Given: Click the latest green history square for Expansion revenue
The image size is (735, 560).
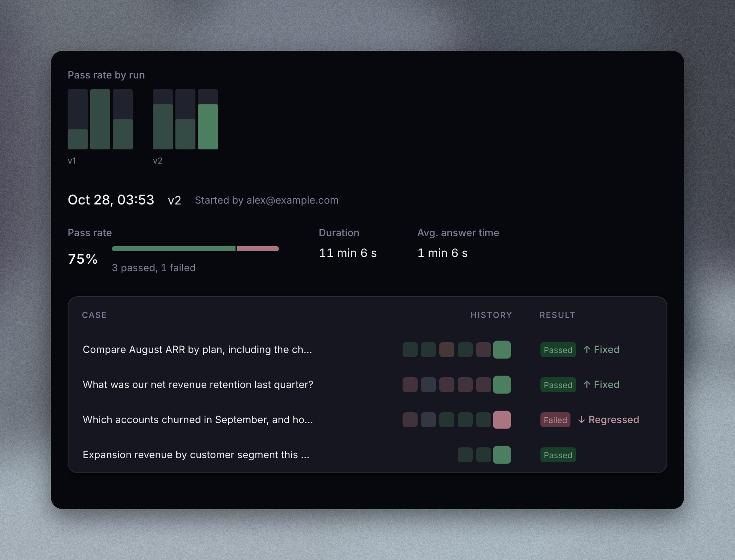Looking at the screenshot, I should click(502, 455).
